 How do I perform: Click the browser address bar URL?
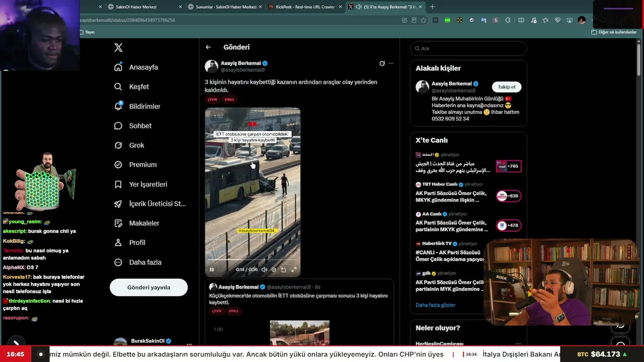[128, 20]
